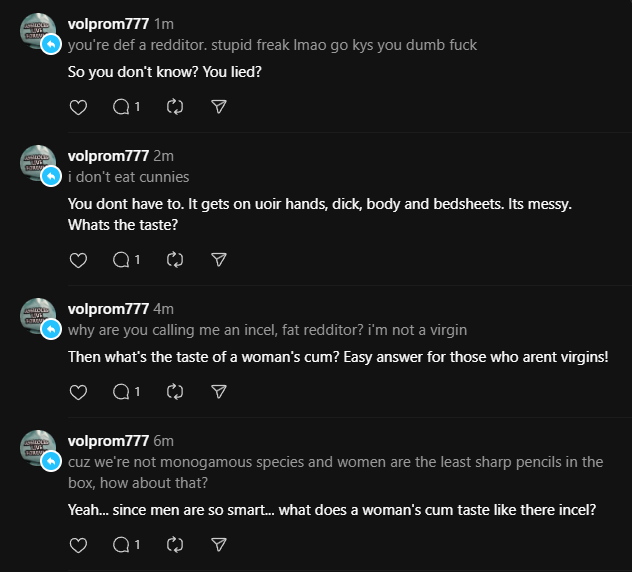632x572 pixels.
Task: Share the post from 1m ago
Action: coord(219,106)
